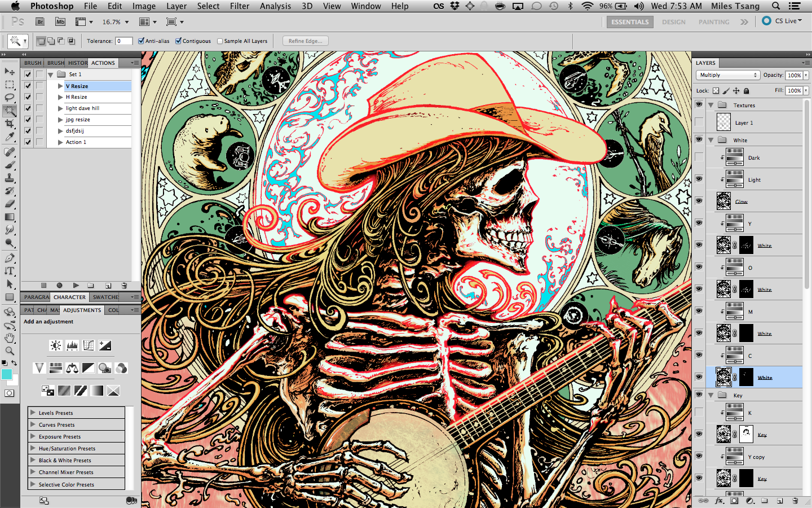
Task: Switch to the ESSENTIALS workspace
Action: 630,22
